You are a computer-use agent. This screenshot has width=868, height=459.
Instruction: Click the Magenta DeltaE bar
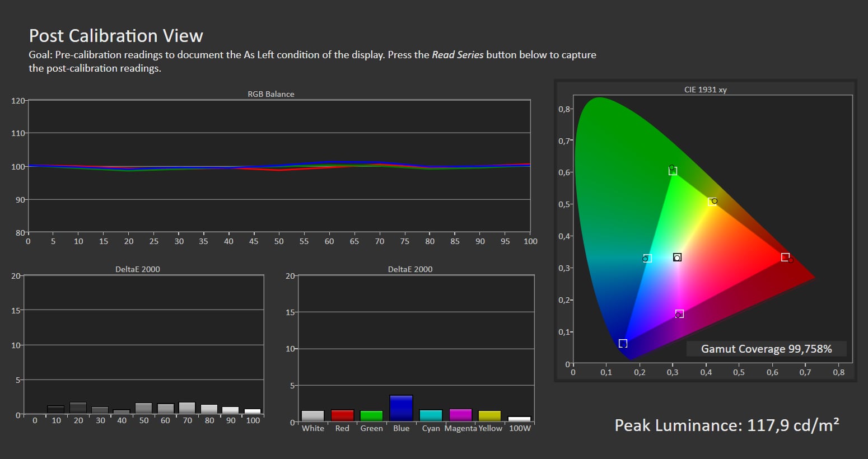460,415
